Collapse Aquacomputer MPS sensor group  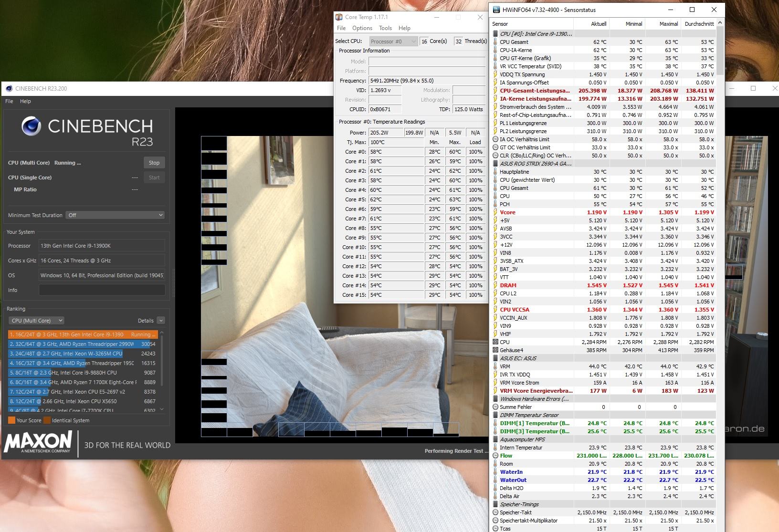(x=495, y=439)
